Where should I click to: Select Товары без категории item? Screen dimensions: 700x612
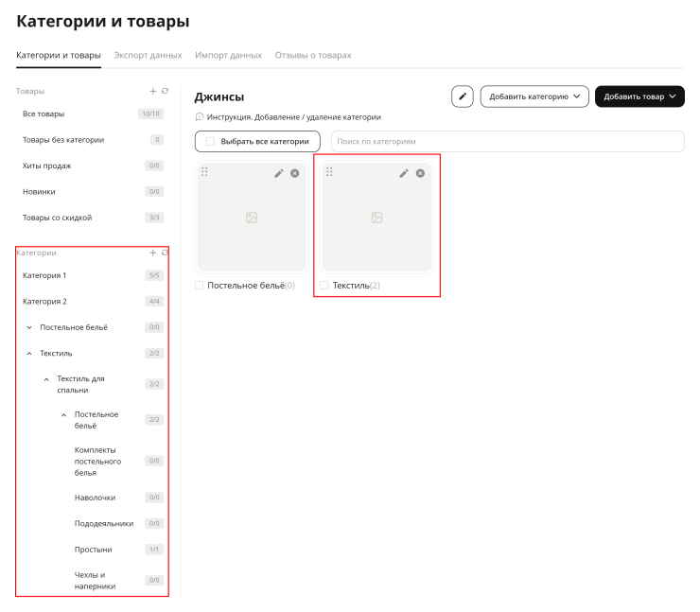point(63,140)
